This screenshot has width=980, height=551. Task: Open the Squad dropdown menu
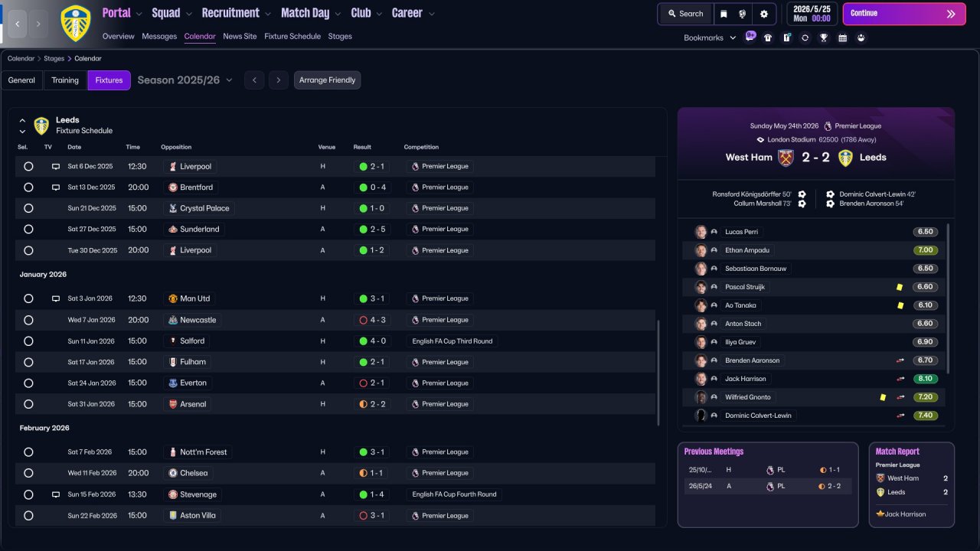pyautogui.click(x=171, y=13)
